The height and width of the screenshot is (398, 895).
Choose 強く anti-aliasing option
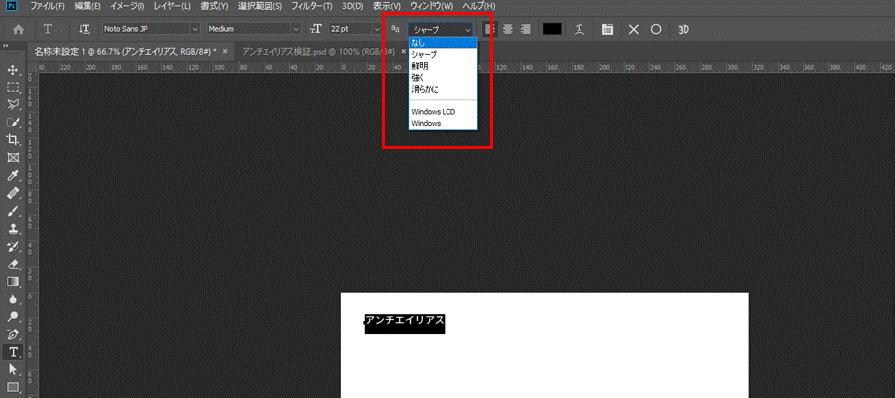[443, 78]
